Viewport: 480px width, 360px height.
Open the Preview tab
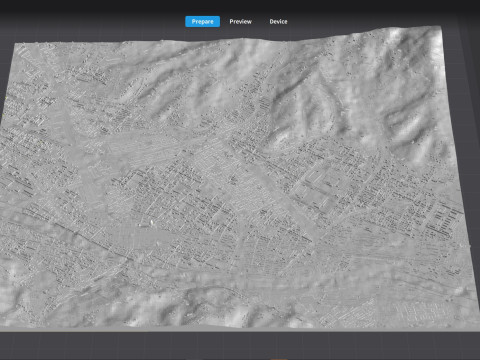[240, 21]
